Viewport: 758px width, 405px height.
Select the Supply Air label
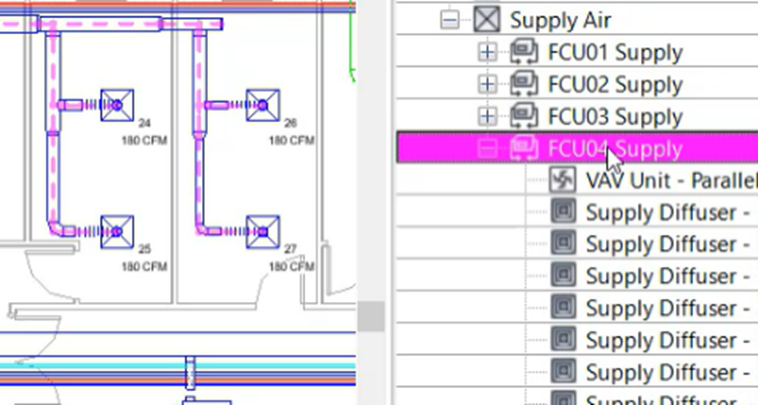click(x=560, y=20)
